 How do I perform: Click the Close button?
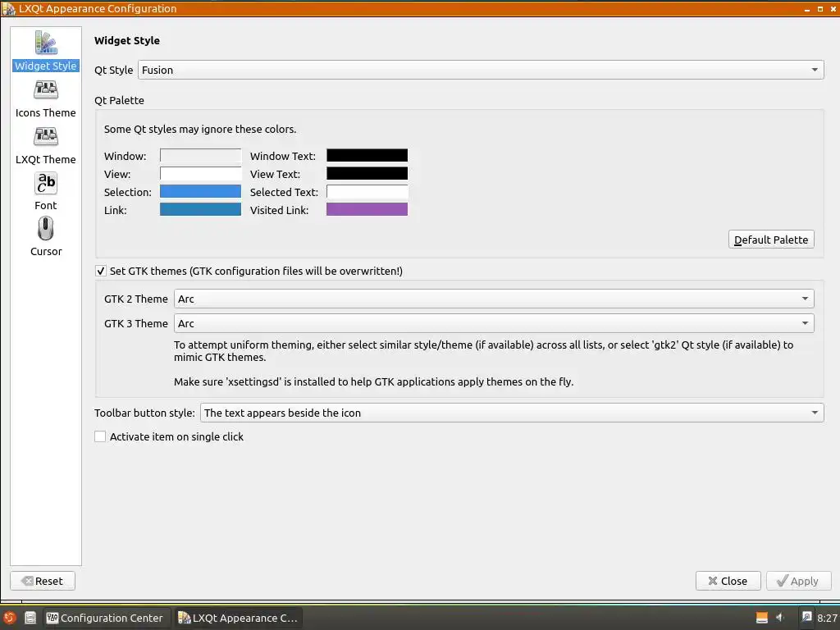pos(728,581)
